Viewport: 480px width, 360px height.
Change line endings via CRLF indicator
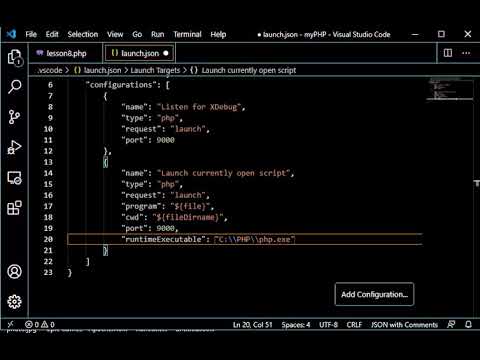pyautogui.click(x=354, y=325)
